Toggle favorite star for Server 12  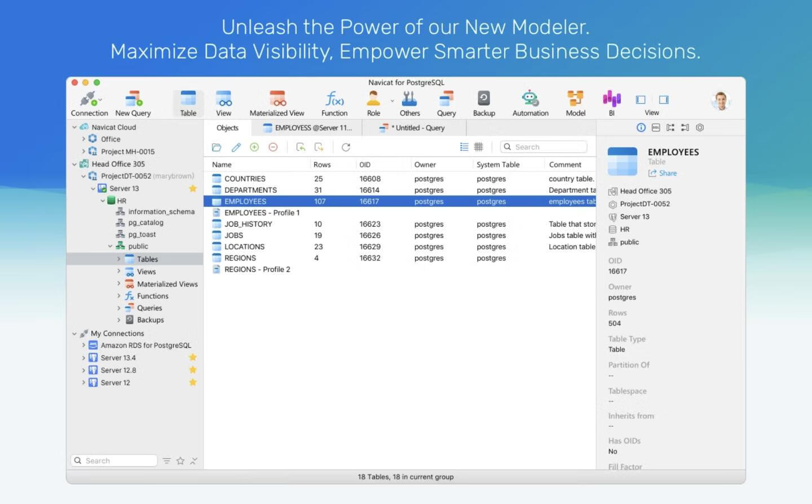coord(193,382)
